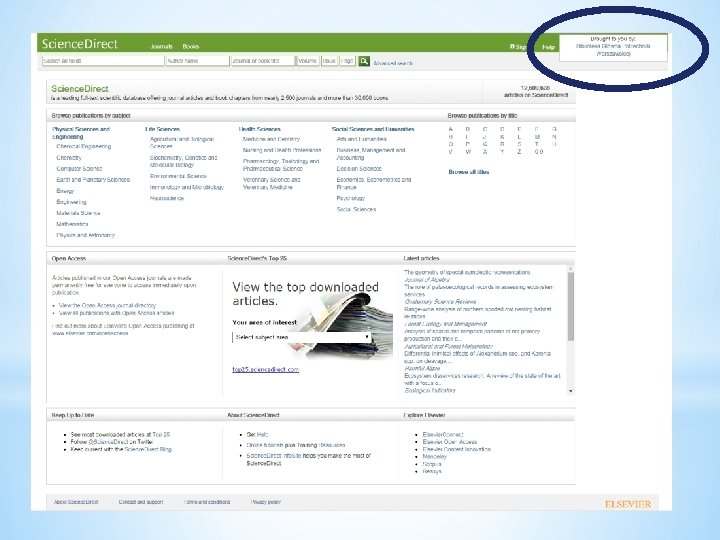Browse titles starting with letter W
This screenshot has width=720, height=540.
click(x=468, y=152)
